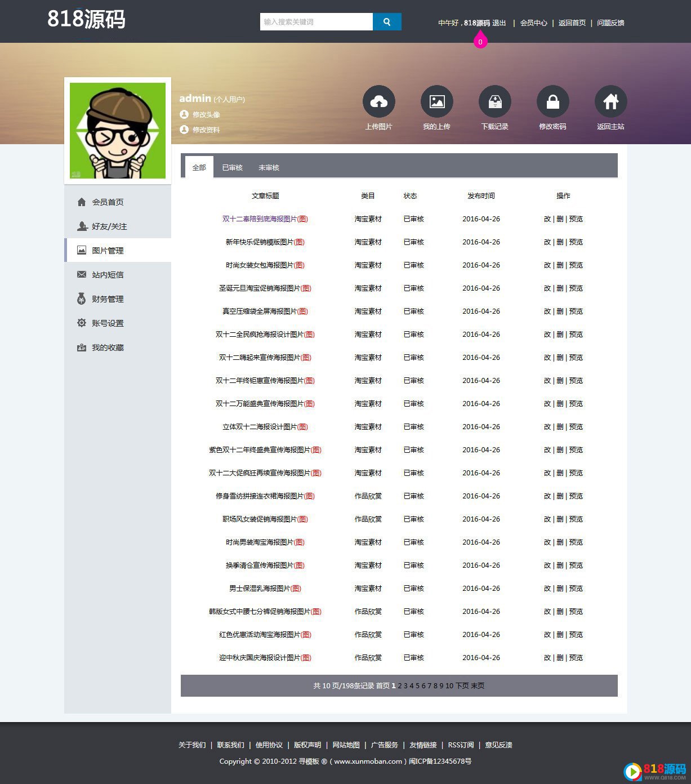Click the 修改头像 user icon

click(x=184, y=114)
